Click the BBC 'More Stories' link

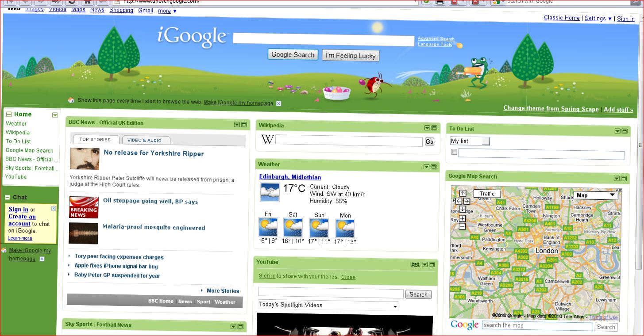click(x=223, y=291)
